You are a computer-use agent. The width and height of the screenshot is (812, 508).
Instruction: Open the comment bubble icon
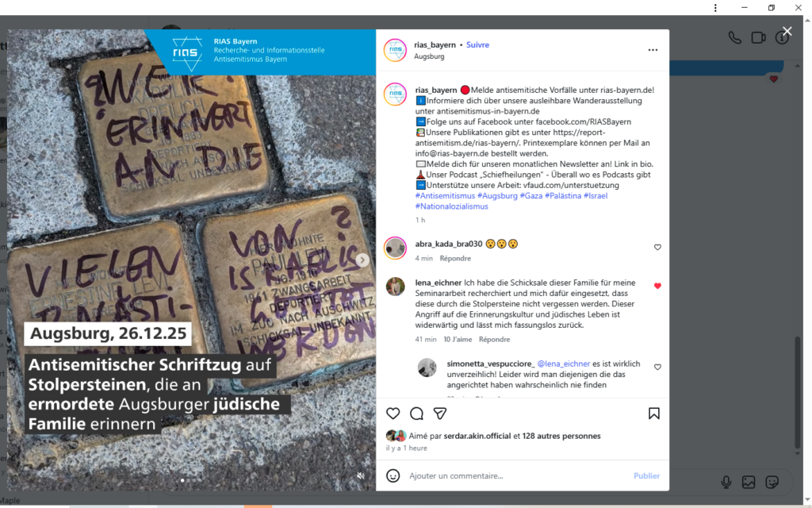(x=416, y=413)
